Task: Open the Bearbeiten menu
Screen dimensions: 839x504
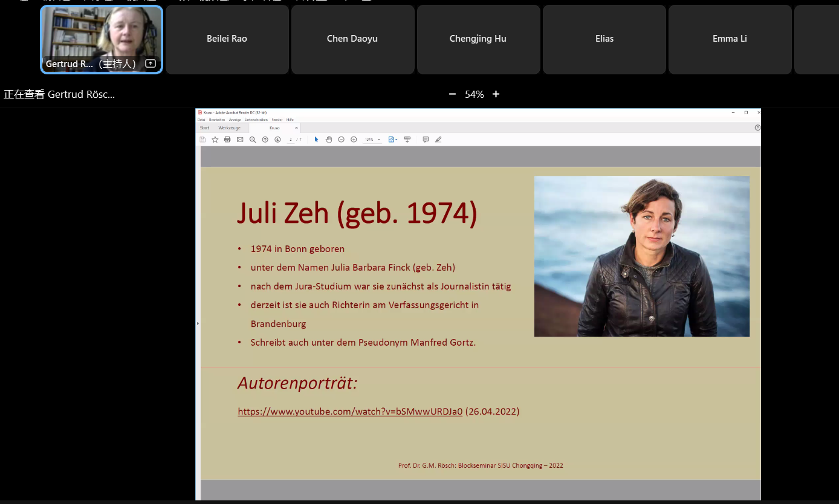Action: [216, 120]
